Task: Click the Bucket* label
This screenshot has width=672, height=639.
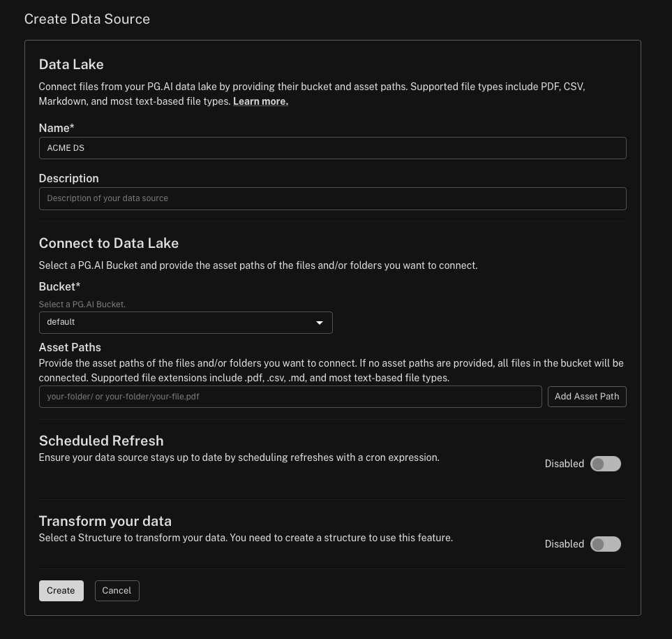Action: coord(59,286)
